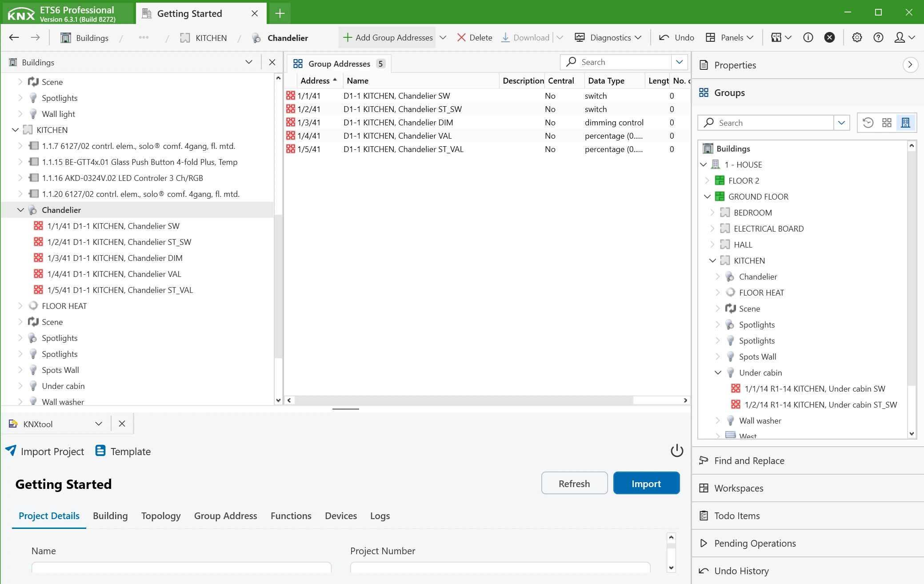Close the Getting Started tab
The image size is (924, 584).
pyautogui.click(x=254, y=13)
